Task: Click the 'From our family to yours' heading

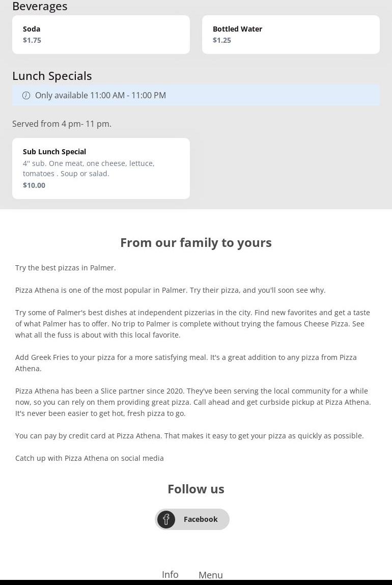Action: tap(196, 242)
